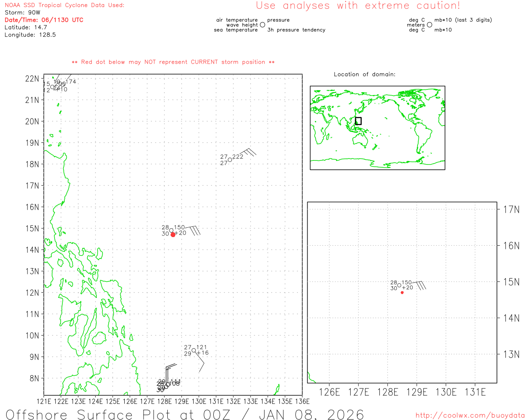This screenshot has width=525, height=420.
Task: Click the black domain rectangle on world map
Action: (x=358, y=121)
